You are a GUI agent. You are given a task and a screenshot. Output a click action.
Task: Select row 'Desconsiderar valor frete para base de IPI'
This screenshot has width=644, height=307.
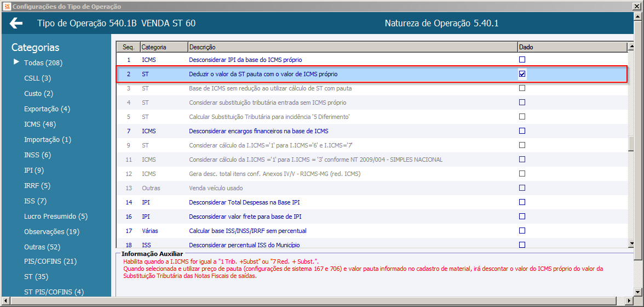click(372, 216)
